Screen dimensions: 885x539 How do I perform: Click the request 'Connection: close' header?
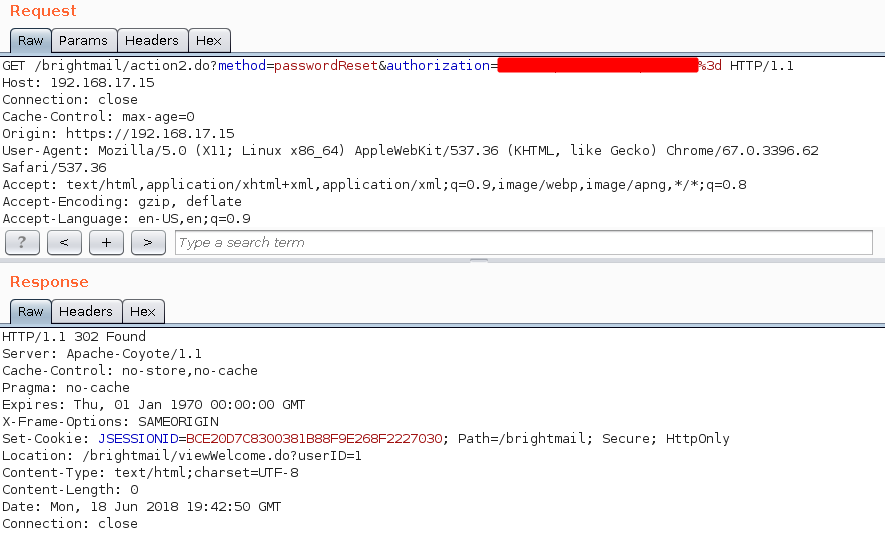70,99
